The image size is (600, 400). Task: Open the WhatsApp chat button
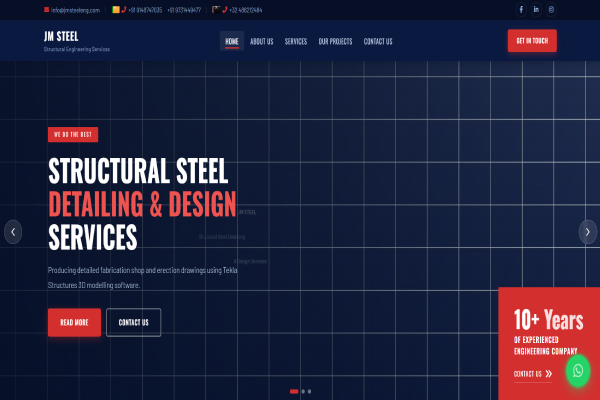coord(578,371)
